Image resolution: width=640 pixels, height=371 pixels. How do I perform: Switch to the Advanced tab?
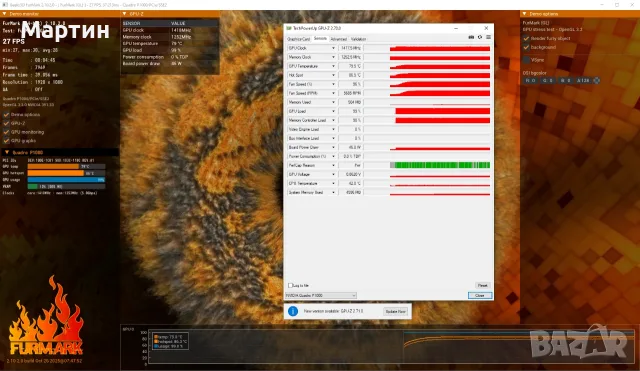338,39
